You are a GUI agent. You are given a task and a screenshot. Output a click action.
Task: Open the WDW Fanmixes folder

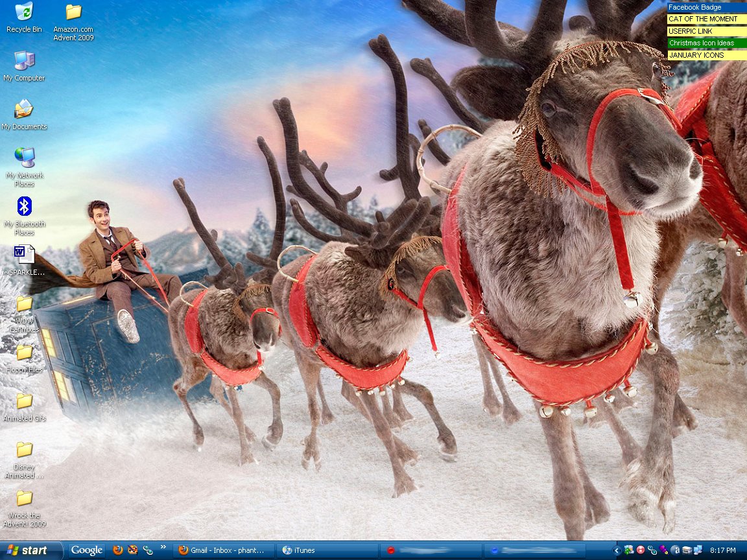(x=24, y=303)
